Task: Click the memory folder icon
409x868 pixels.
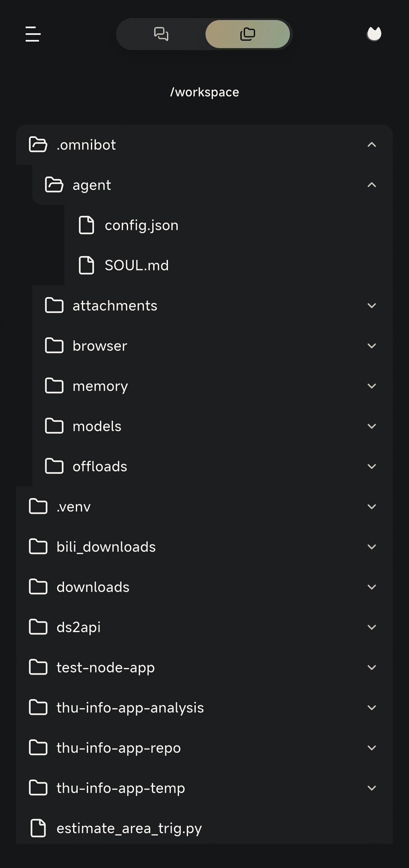Action: coord(54,386)
